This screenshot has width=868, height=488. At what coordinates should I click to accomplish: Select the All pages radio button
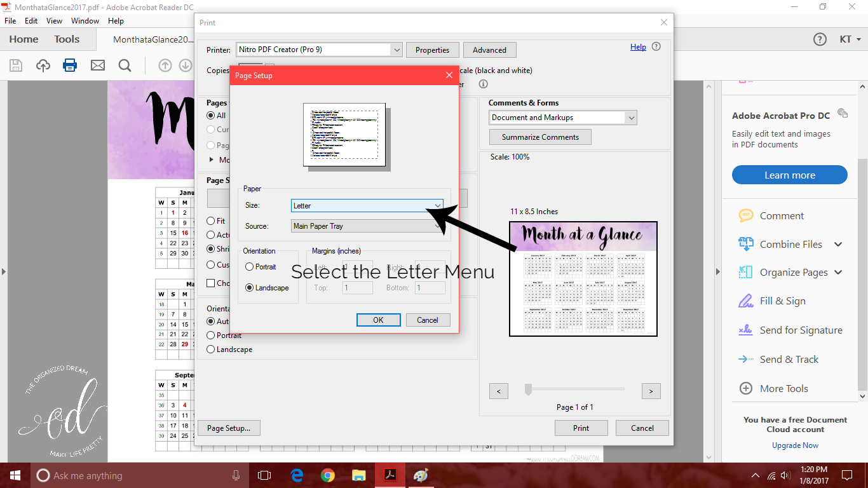click(x=210, y=115)
